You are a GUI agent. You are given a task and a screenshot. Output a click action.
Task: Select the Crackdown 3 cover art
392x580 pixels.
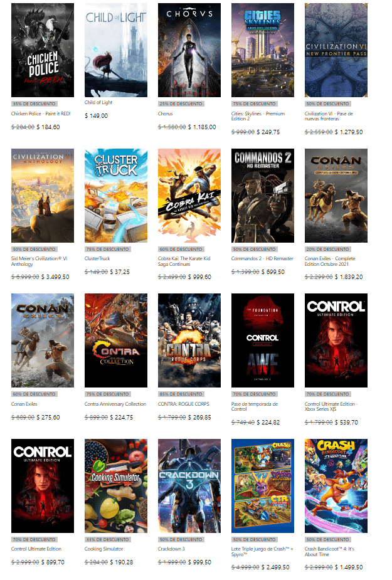[189, 486]
